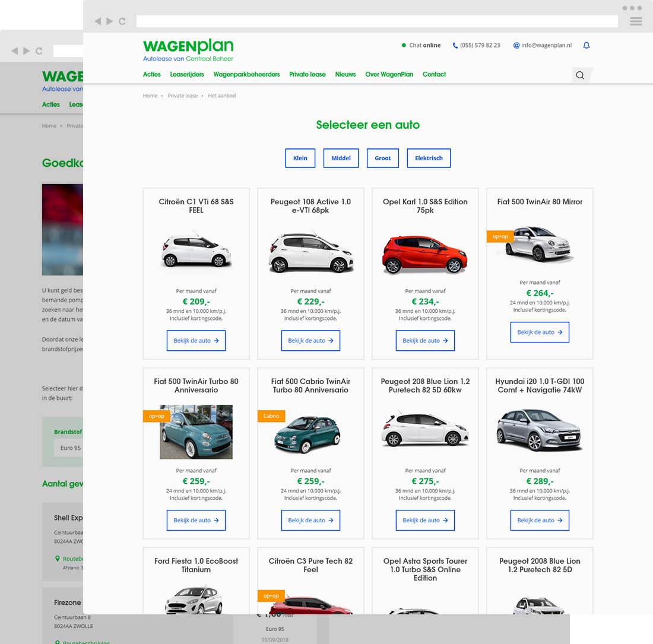653x644 pixels.
Task: Click the op=op badge on Citroën C3 card
Action: (271, 596)
